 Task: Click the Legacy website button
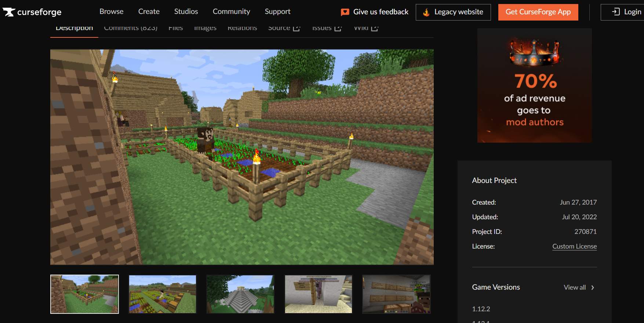(x=453, y=12)
